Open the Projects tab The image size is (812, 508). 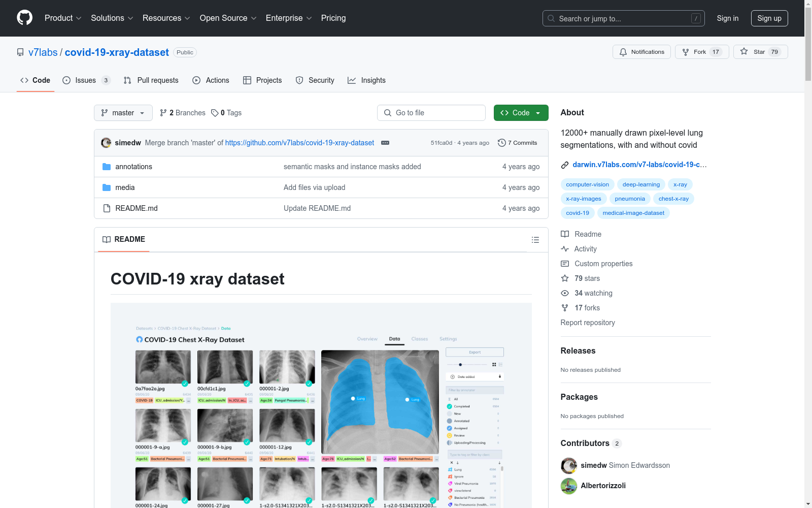coord(262,80)
